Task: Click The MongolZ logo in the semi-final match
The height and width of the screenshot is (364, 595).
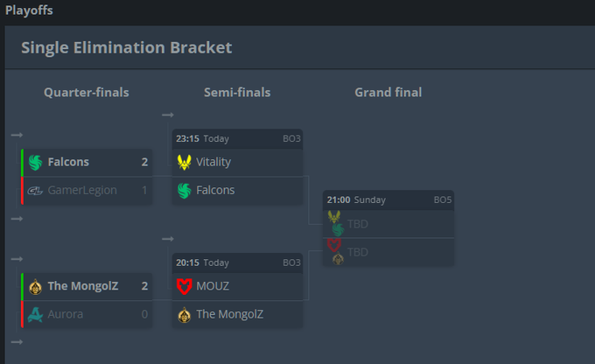Action: pos(184,315)
